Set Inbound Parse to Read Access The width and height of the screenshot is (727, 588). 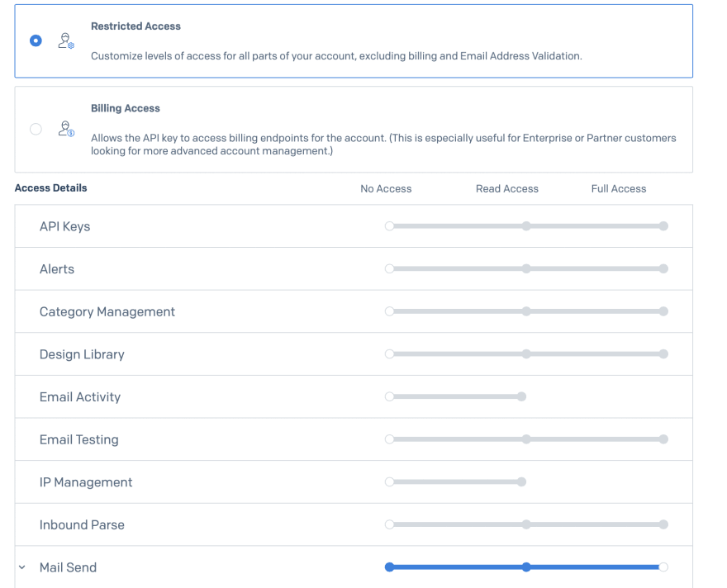pyautogui.click(x=526, y=524)
